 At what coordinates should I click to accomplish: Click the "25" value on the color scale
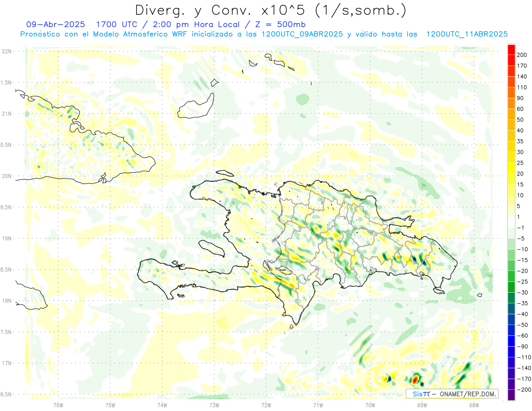(x=520, y=163)
